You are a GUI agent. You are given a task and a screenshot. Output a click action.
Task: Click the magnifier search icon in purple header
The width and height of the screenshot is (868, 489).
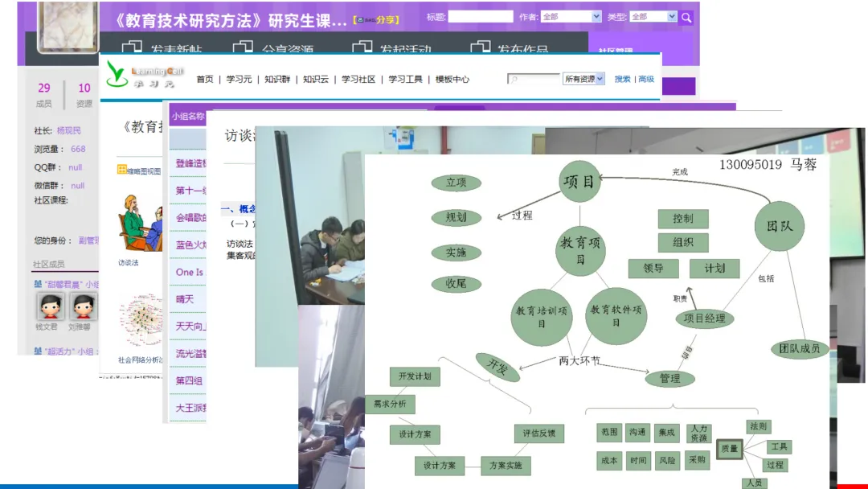pos(686,17)
